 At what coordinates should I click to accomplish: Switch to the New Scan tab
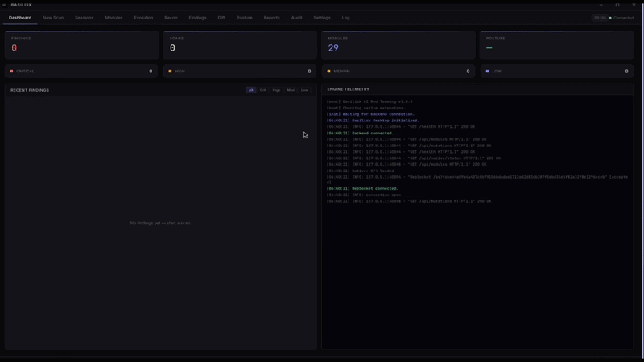(x=53, y=18)
